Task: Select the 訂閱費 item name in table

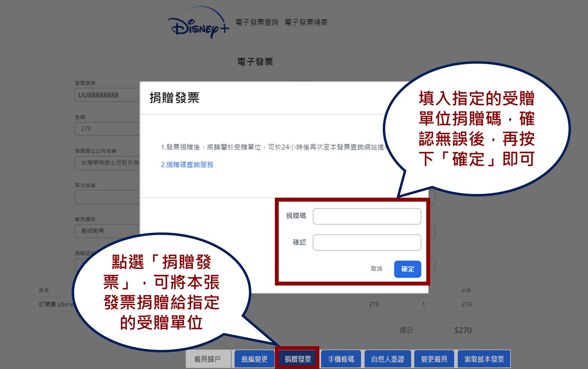Action: point(56,304)
